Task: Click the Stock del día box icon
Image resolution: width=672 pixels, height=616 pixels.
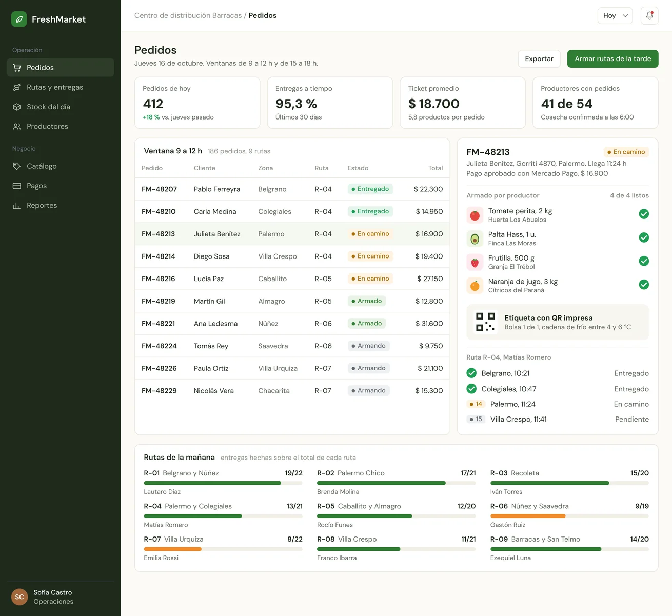Action: pos(17,107)
